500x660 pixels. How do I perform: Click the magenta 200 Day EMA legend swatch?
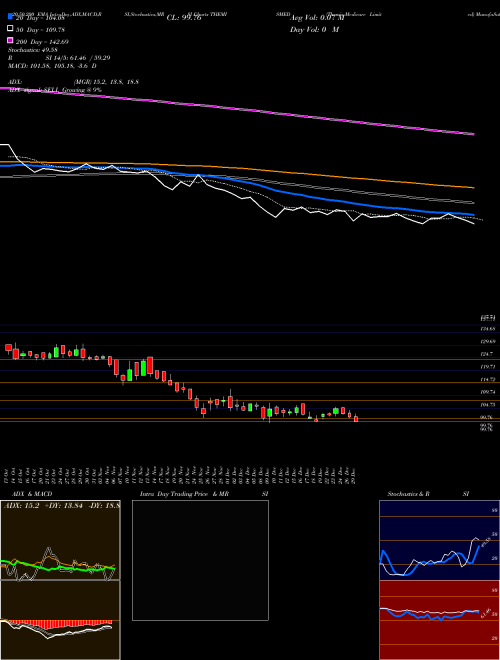click(10, 40)
